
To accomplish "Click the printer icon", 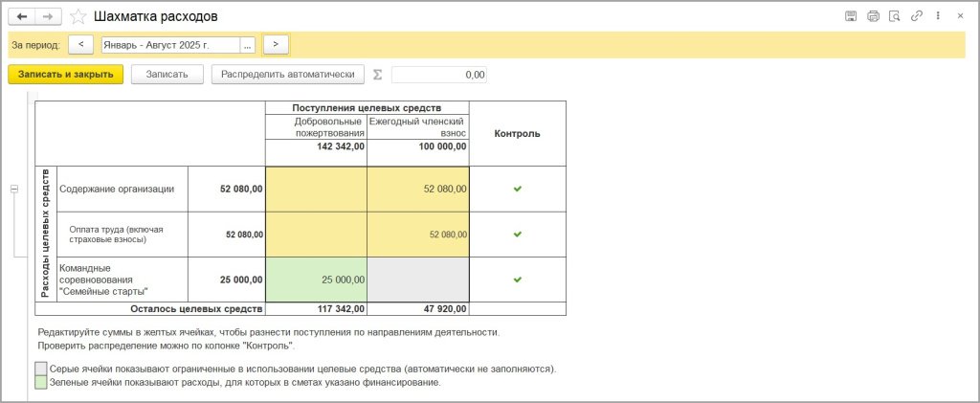I will (x=873, y=16).
